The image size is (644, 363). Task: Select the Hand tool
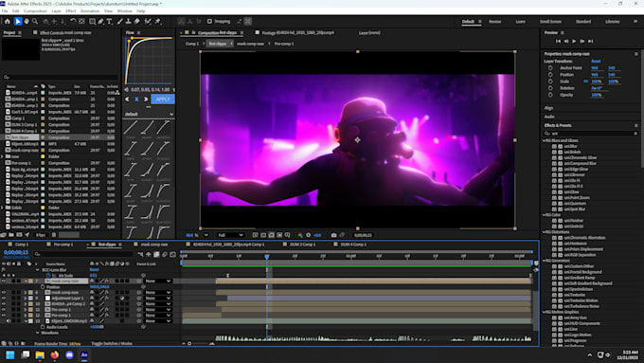coord(27,22)
